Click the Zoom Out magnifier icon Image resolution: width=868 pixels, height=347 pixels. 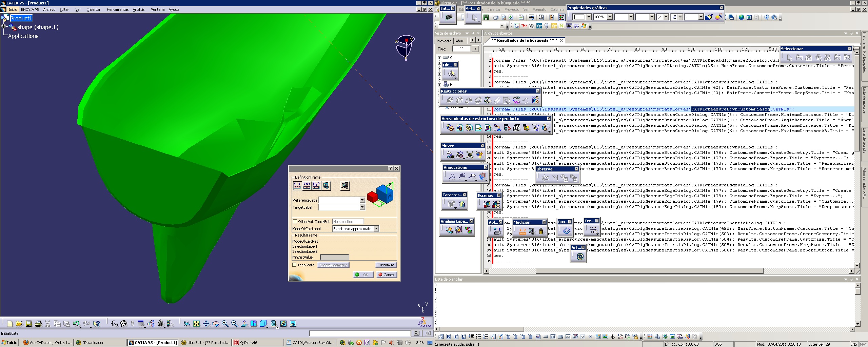tap(235, 324)
